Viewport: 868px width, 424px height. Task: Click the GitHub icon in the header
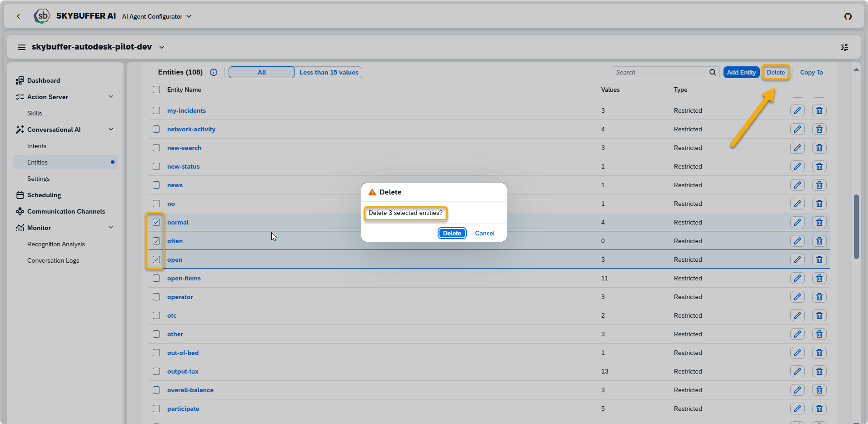coord(848,16)
